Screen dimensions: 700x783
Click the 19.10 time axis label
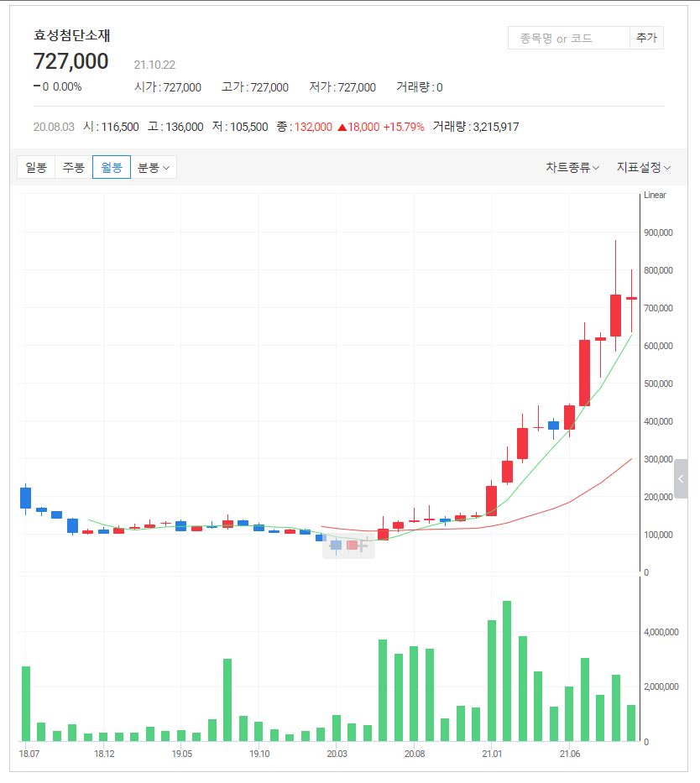point(259,754)
